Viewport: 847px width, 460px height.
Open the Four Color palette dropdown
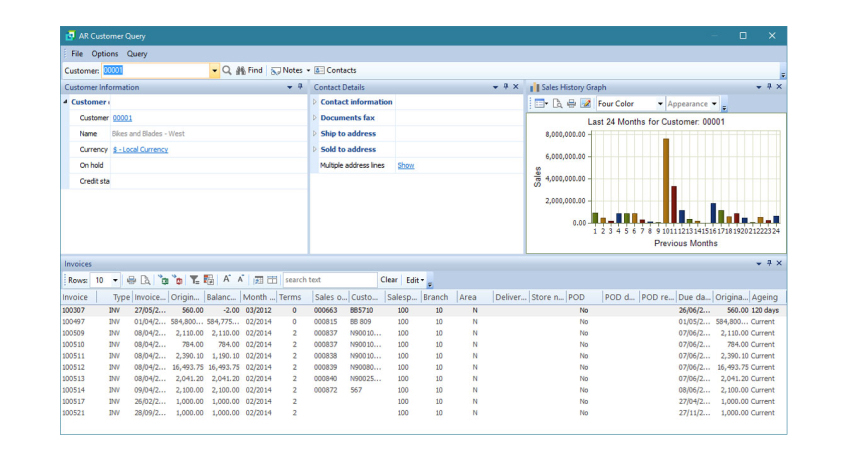[660, 104]
